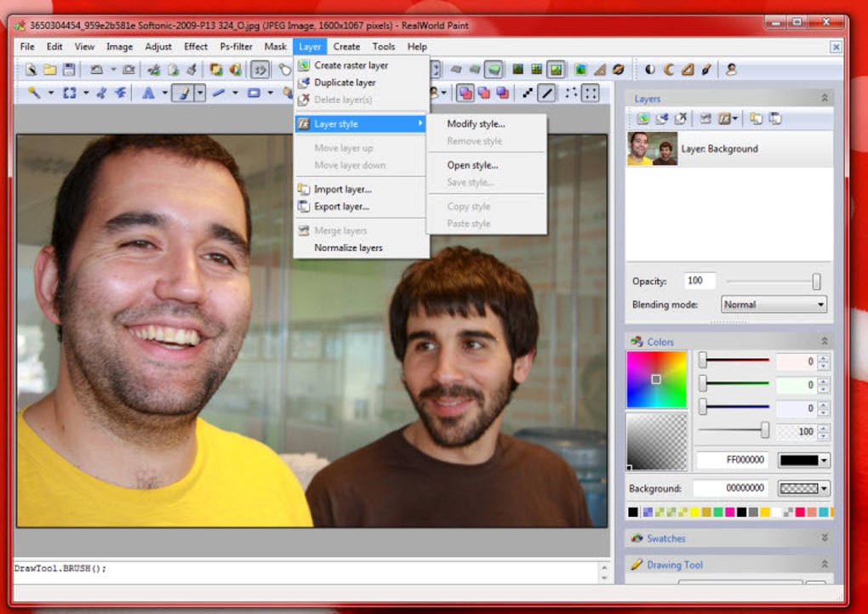The image size is (868, 614).
Task: Click the foreground hex field FF000000
Action: tap(732, 460)
